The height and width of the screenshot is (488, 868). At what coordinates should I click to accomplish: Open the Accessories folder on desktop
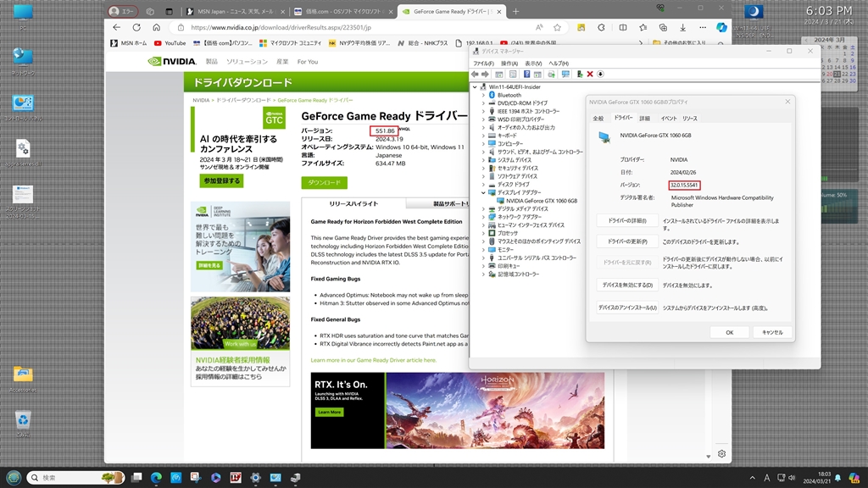tap(23, 379)
